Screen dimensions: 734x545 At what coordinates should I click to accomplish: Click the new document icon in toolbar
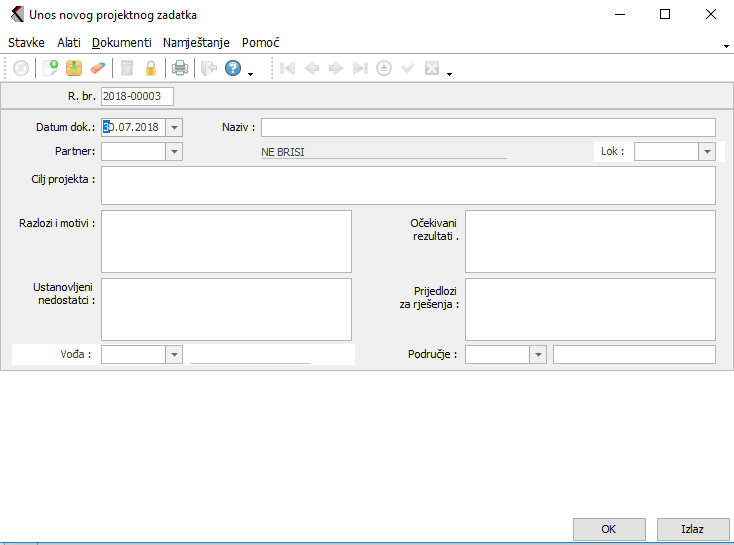coord(50,69)
